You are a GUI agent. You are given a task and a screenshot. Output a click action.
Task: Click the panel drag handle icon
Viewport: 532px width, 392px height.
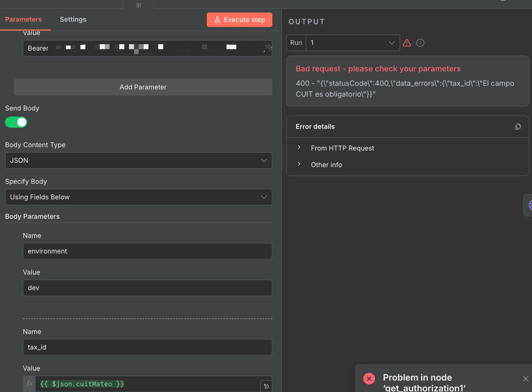139,5
